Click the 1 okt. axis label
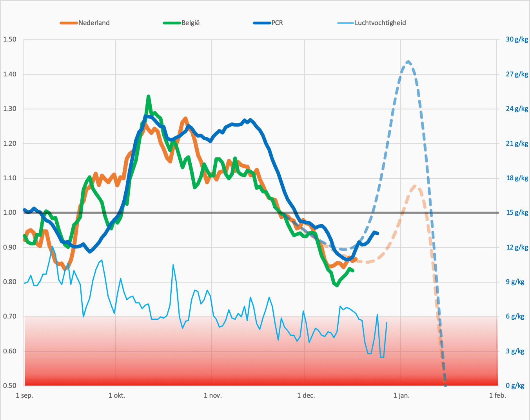 tap(117, 395)
